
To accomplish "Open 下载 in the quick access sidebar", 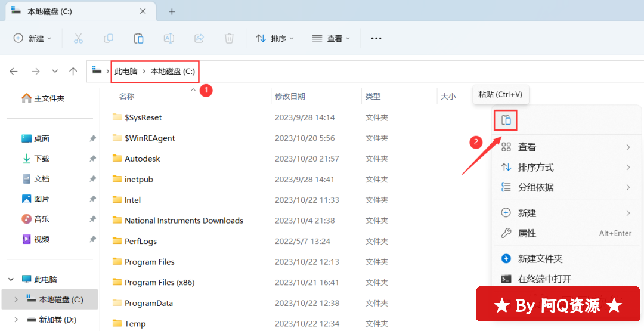I will (x=42, y=159).
